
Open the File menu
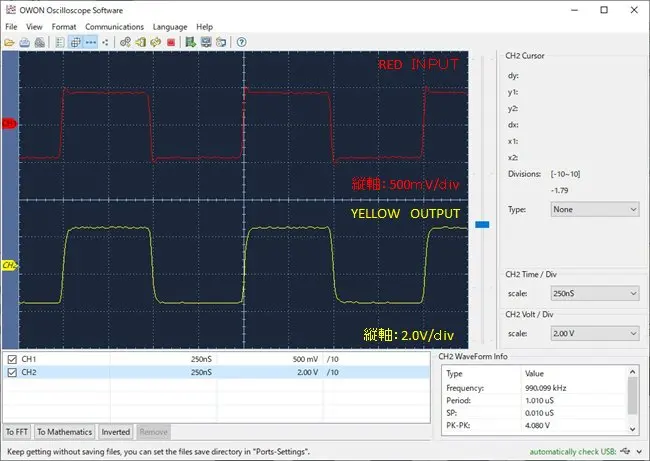pos(11,27)
